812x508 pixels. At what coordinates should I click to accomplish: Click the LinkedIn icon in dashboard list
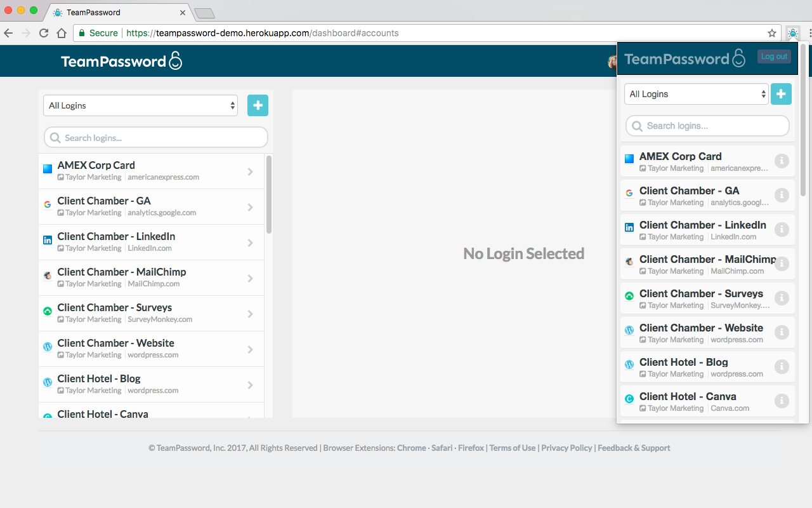click(48, 241)
